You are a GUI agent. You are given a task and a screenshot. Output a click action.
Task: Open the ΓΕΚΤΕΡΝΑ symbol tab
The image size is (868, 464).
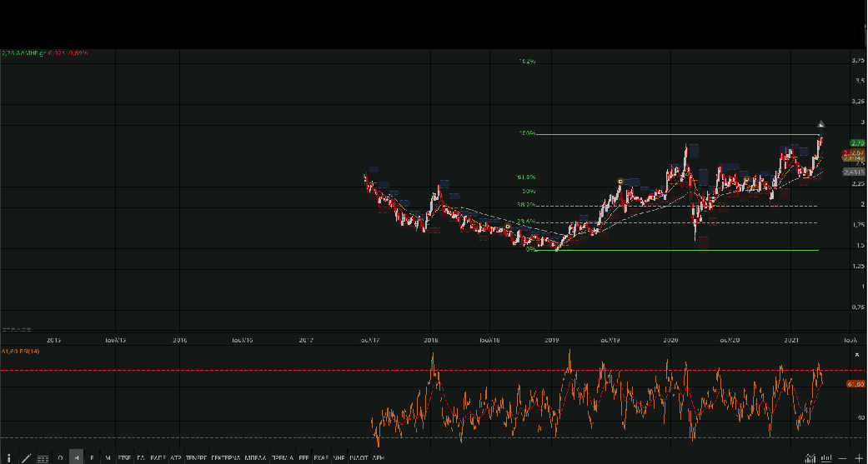tap(225, 457)
